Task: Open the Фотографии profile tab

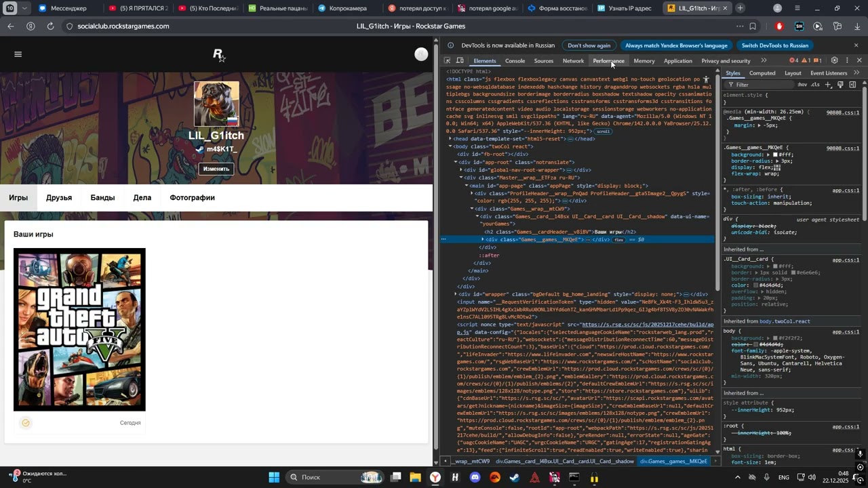Action: click(192, 198)
